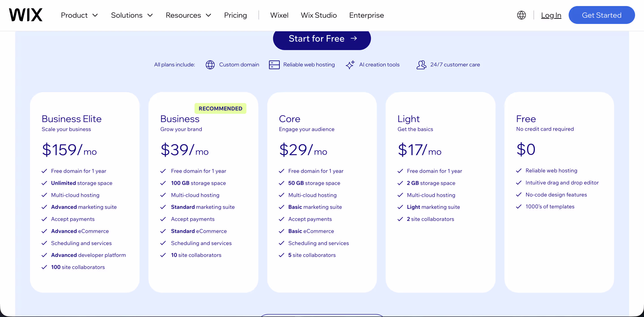
Task: Click 'Basic eCommerce' feature
Action: 311,231
